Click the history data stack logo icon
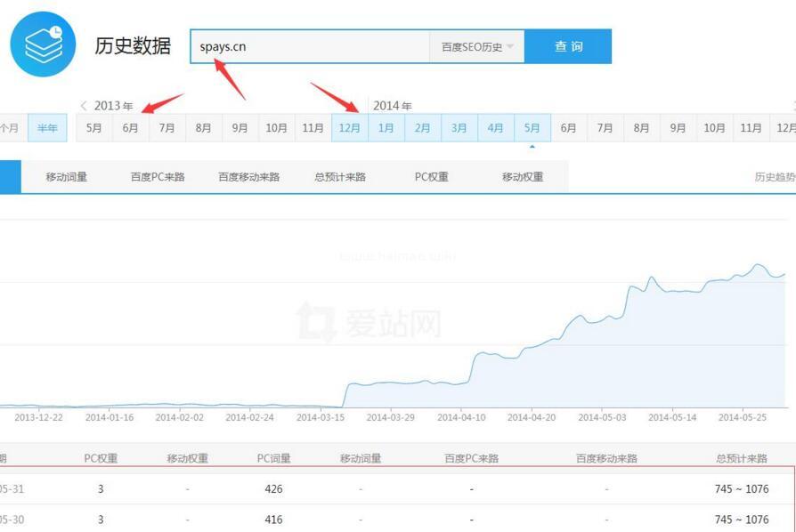The image size is (796, 532). coord(43,44)
